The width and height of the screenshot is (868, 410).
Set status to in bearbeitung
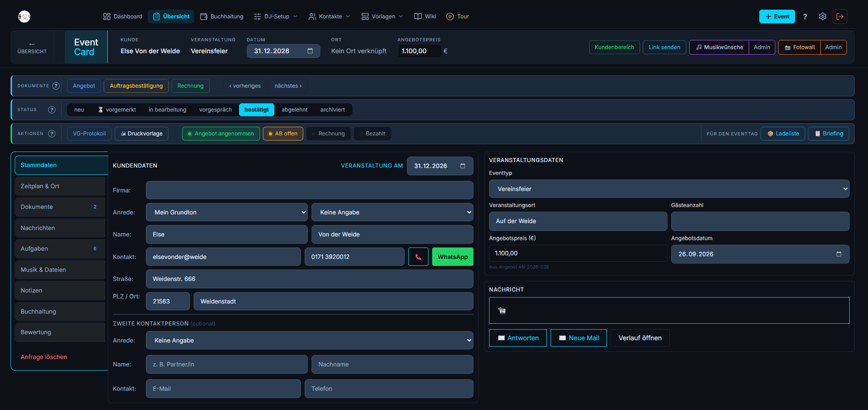click(x=167, y=110)
